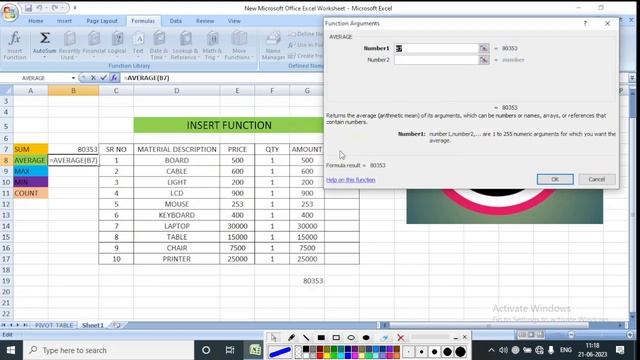Click the Office Button orb

[9, 12]
